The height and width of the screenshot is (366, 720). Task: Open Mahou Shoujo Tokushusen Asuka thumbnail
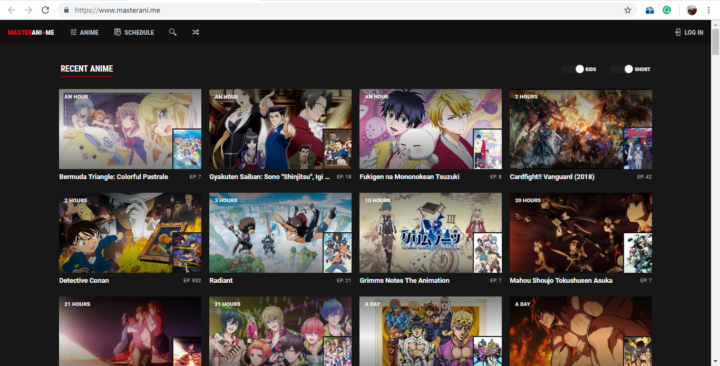pos(580,233)
